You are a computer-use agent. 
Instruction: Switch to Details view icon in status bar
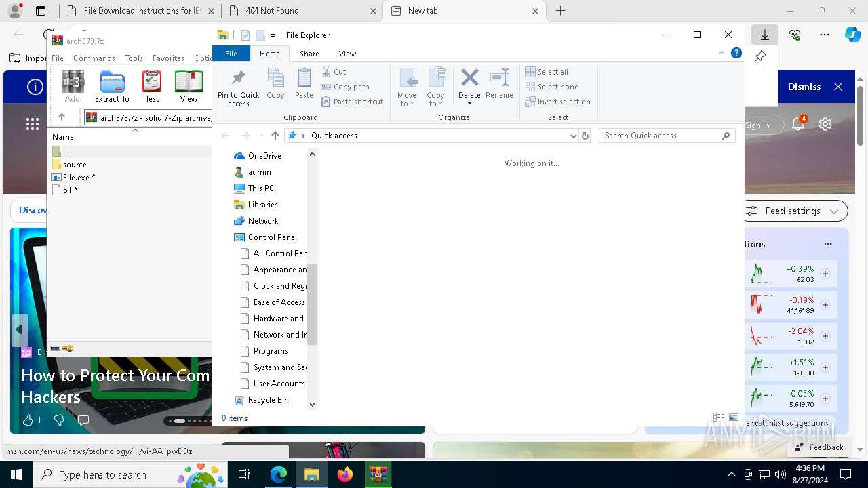719,418
